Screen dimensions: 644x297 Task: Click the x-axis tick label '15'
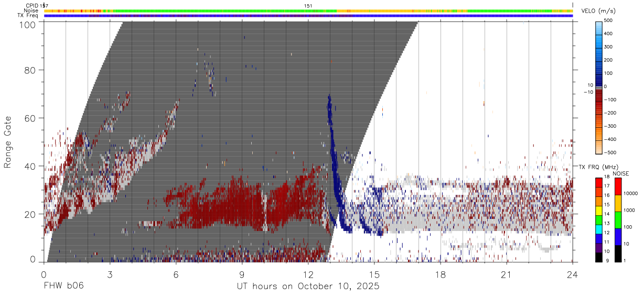pos(374,274)
